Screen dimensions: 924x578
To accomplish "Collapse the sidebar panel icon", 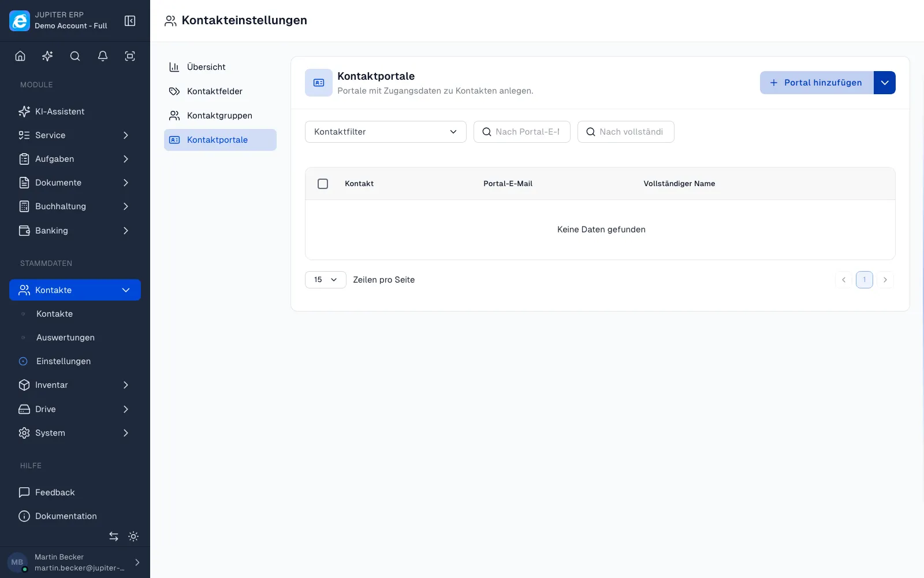I will (x=130, y=21).
